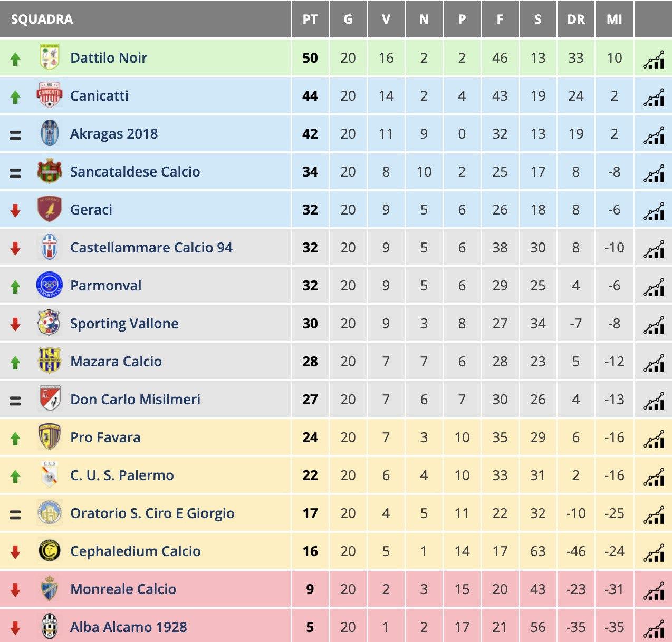Sort the table by the DR column header

(576, 20)
